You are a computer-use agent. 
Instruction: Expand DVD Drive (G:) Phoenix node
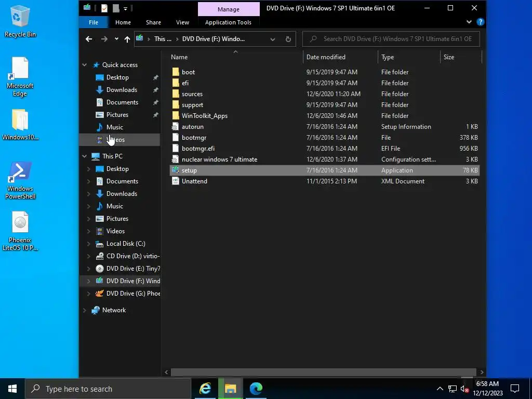88,294
